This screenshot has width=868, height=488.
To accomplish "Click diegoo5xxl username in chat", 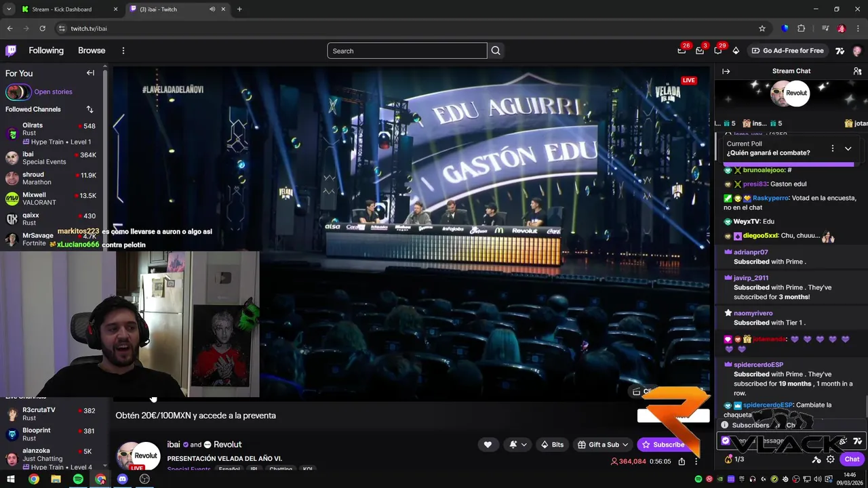I will pos(760,236).
